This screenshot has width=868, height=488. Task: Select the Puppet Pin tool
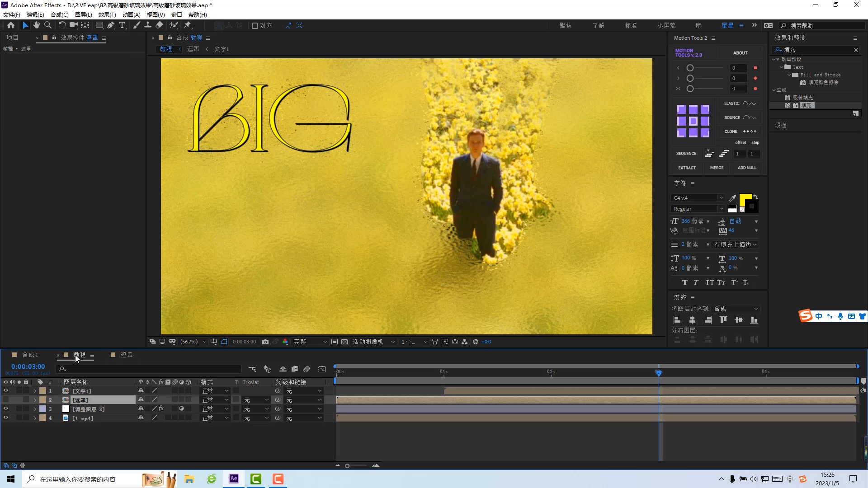(x=188, y=25)
